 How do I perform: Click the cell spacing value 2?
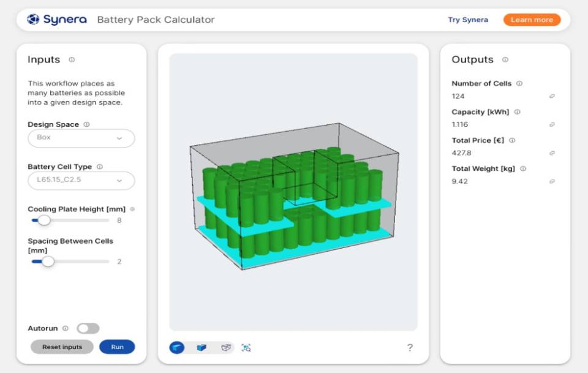click(x=119, y=262)
